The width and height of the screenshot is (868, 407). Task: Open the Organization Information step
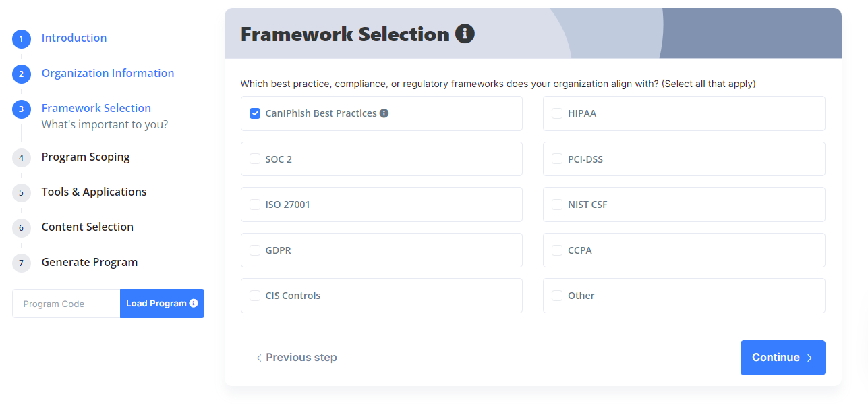108,73
